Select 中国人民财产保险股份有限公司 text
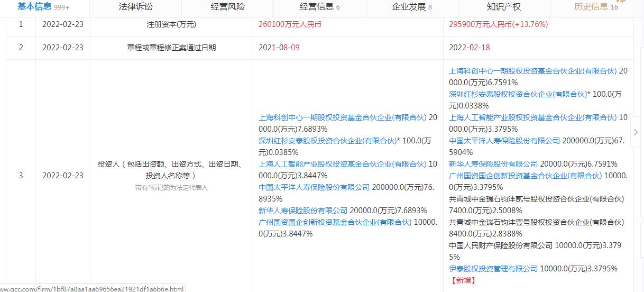 coord(501,245)
